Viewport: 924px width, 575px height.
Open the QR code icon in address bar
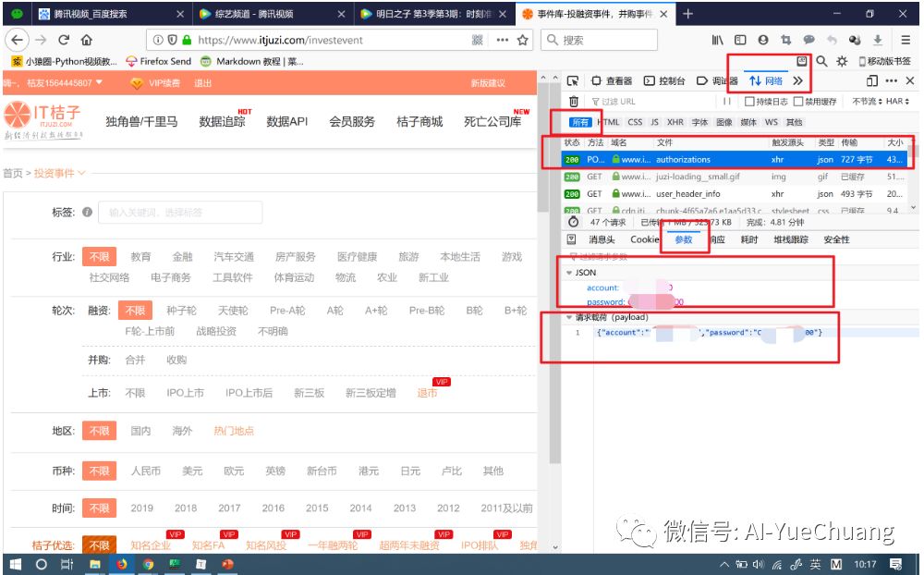point(478,40)
